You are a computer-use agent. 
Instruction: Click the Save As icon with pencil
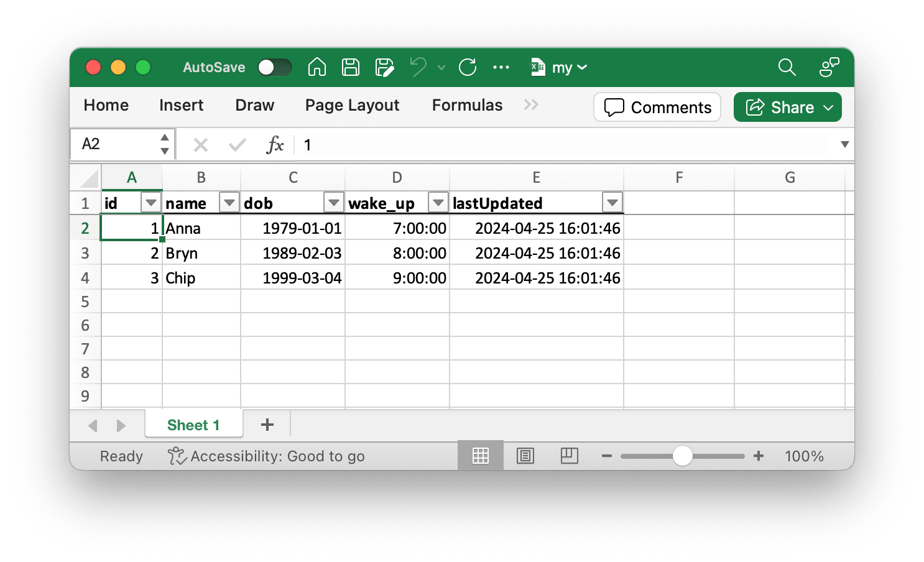point(385,67)
